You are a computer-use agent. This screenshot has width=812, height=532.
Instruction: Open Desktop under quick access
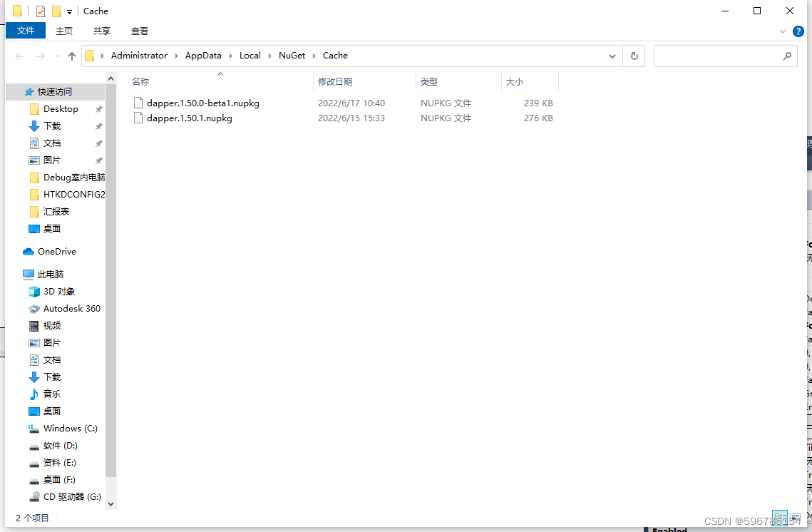pyautogui.click(x=61, y=109)
